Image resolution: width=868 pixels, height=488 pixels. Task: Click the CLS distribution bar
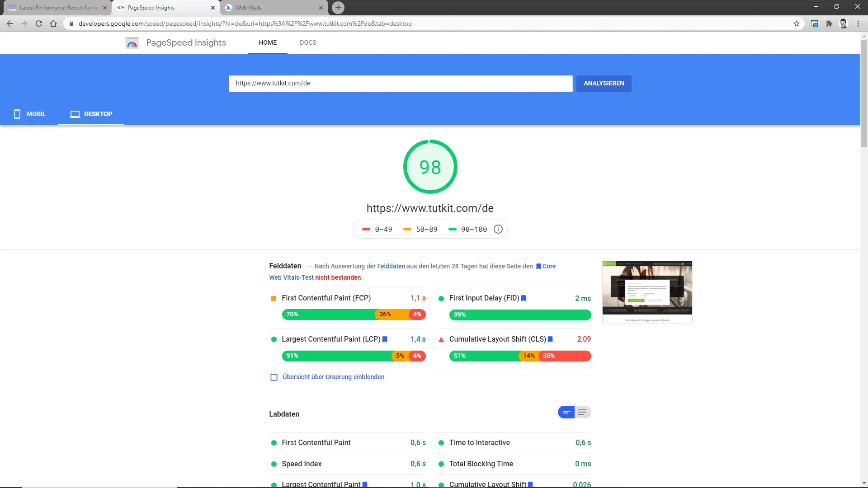[520, 356]
